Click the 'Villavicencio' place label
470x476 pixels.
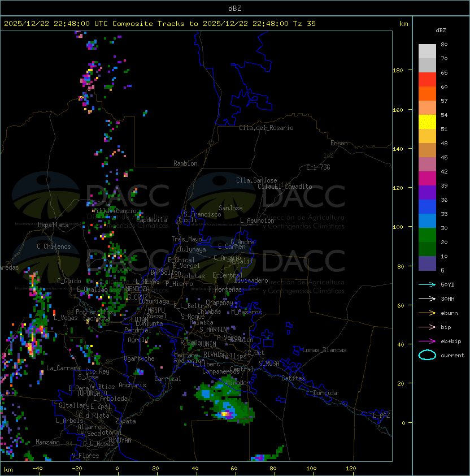coord(114,211)
